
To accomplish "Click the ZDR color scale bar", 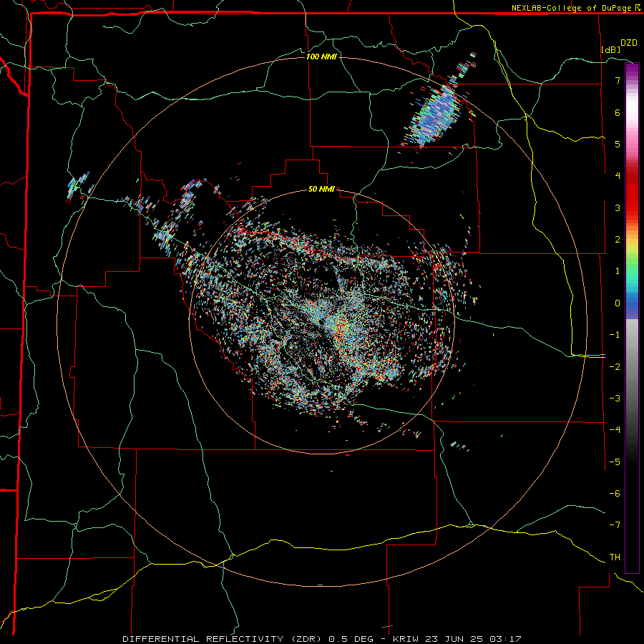I will 632,318.
